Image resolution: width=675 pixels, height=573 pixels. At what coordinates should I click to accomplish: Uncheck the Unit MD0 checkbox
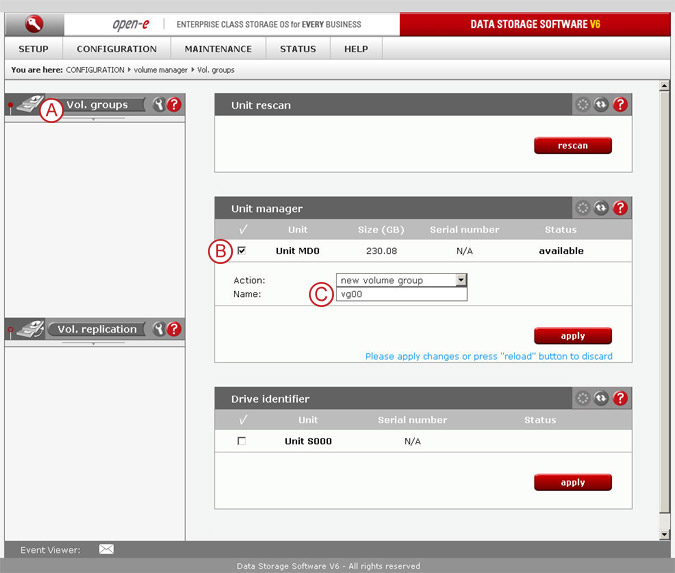(x=242, y=251)
